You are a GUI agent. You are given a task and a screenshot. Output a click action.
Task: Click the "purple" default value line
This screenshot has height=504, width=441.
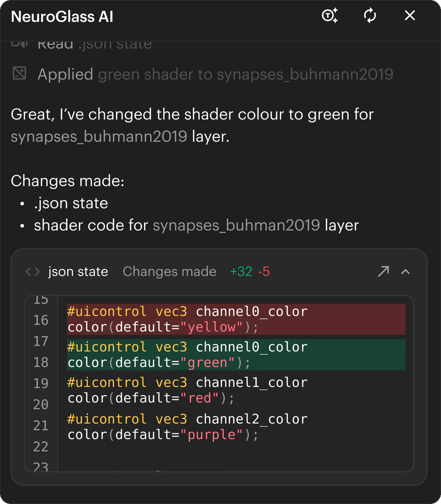(163, 435)
